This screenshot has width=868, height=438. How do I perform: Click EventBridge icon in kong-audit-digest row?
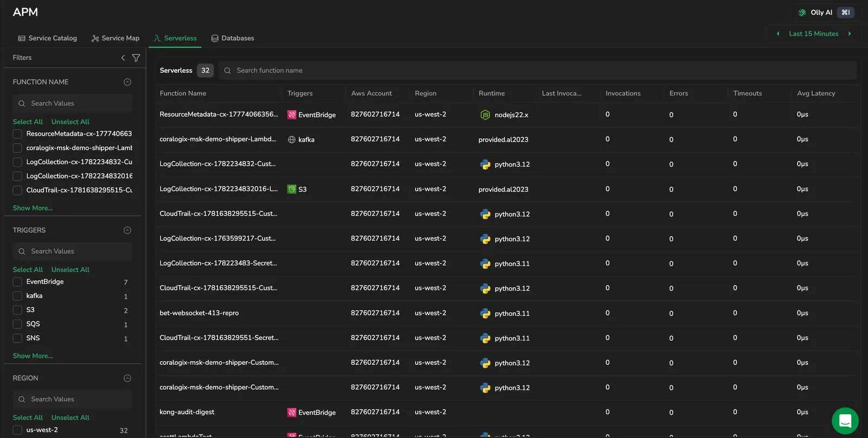click(x=292, y=413)
